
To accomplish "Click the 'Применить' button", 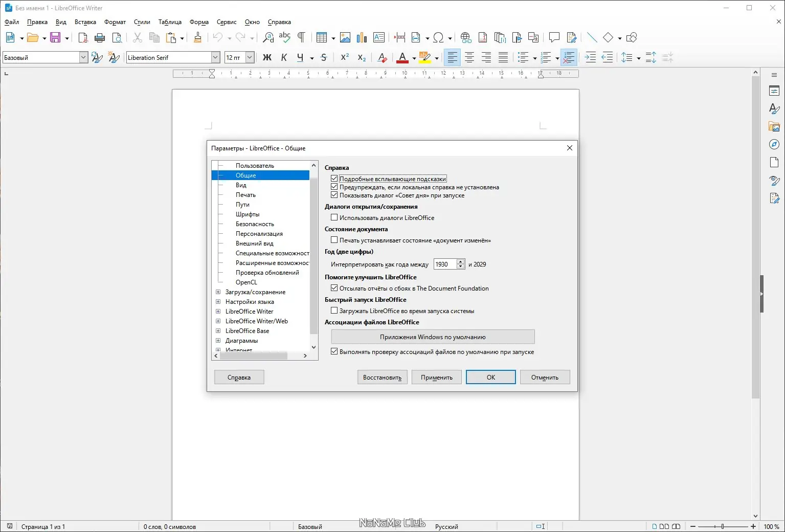I will 437,378.
